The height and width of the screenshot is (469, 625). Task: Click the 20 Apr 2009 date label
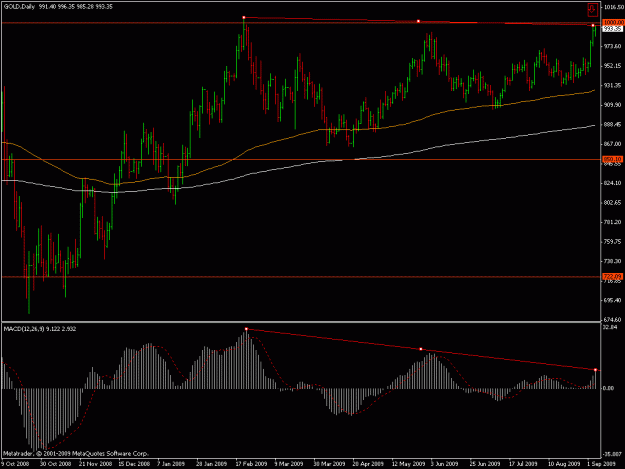click(368, 464)
